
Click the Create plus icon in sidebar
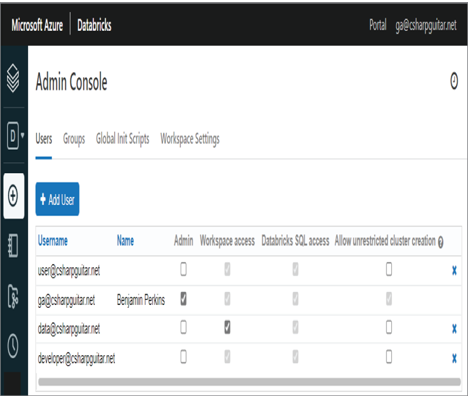(13, 195)
